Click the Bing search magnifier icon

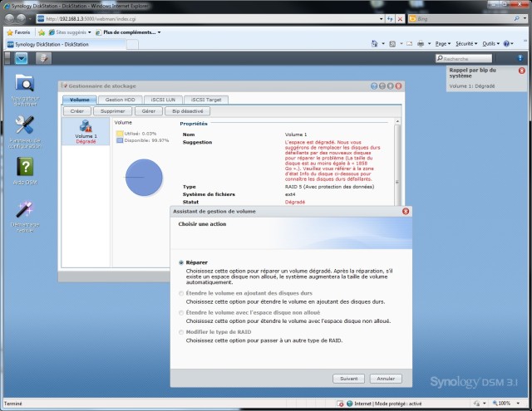516,18
